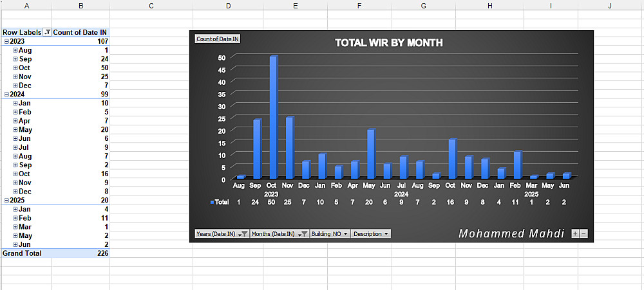Select column B header

[x=81, y=5]
